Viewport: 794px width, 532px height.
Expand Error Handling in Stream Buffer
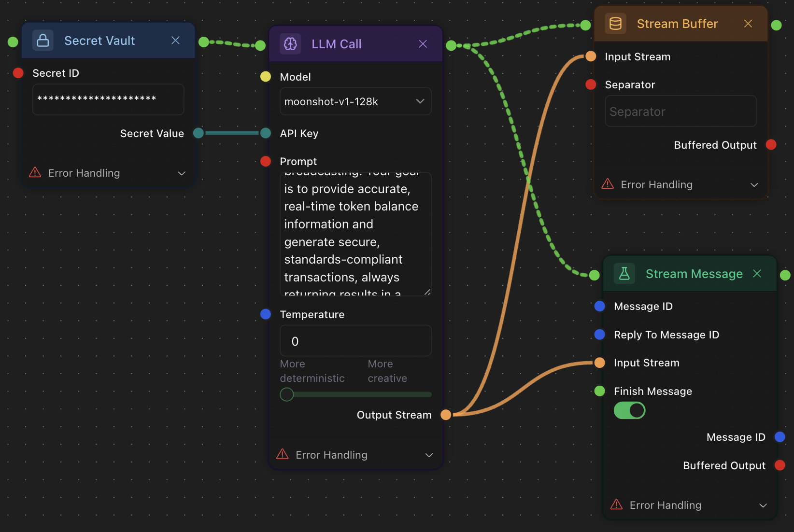point(680,184)
